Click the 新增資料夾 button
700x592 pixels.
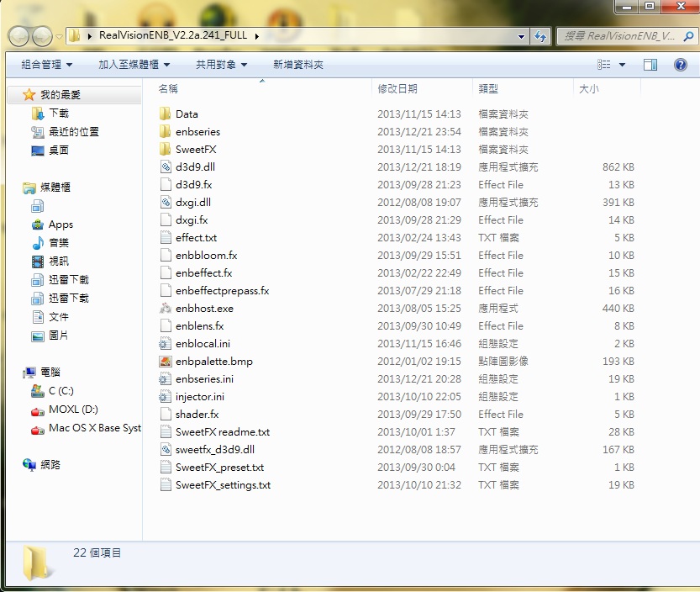coord(297,65)
